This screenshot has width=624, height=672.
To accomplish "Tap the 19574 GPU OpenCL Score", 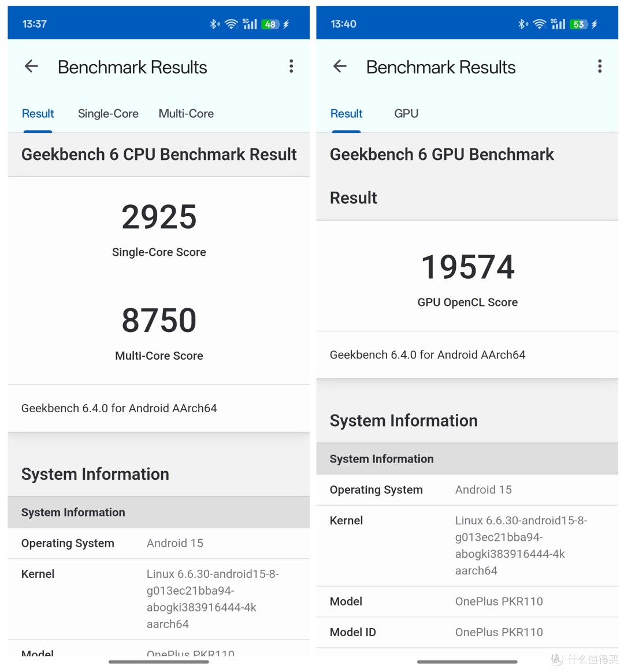I will pyautogui.click(x=467, y=267).
